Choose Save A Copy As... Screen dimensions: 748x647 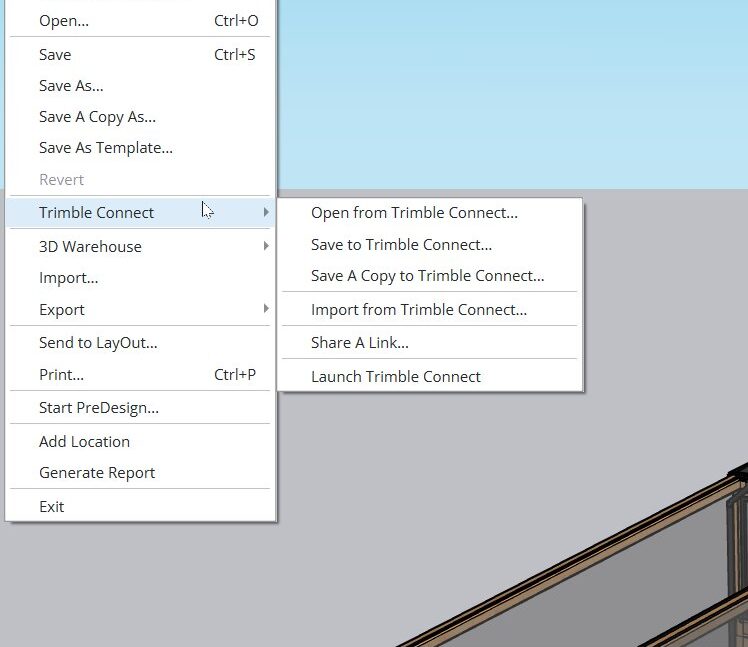click(140, 117)
